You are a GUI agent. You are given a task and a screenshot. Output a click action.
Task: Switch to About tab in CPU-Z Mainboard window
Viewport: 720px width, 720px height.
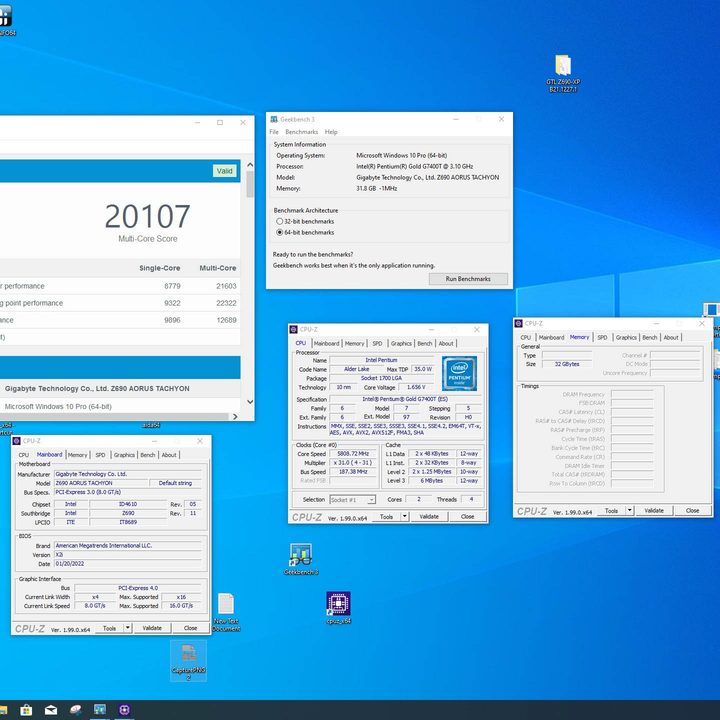pyautogui.click(x=169, y=455)
